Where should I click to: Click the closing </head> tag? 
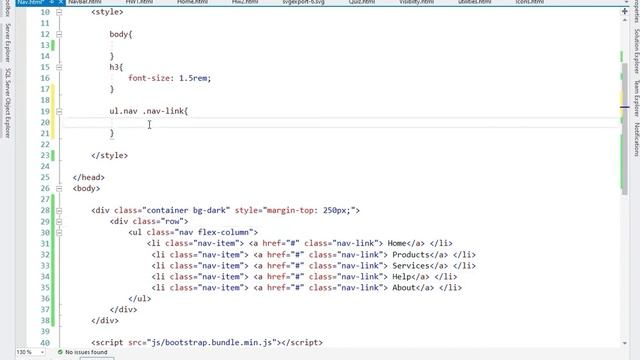click(89, 177)
